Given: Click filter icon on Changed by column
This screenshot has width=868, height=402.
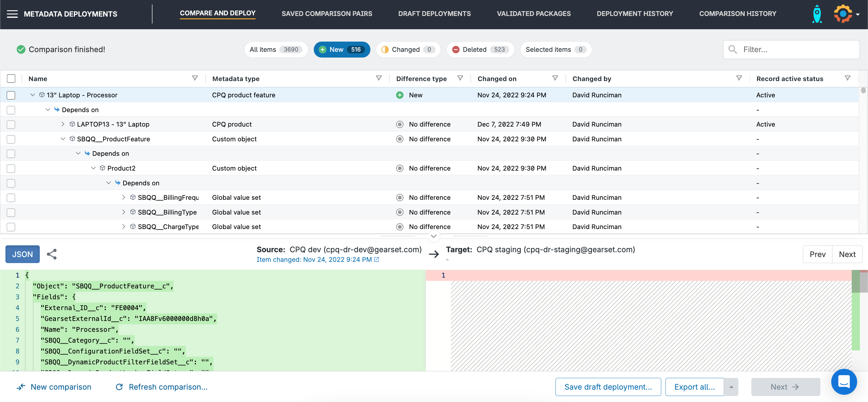Looking at the screenshot, I should point(739,78).
